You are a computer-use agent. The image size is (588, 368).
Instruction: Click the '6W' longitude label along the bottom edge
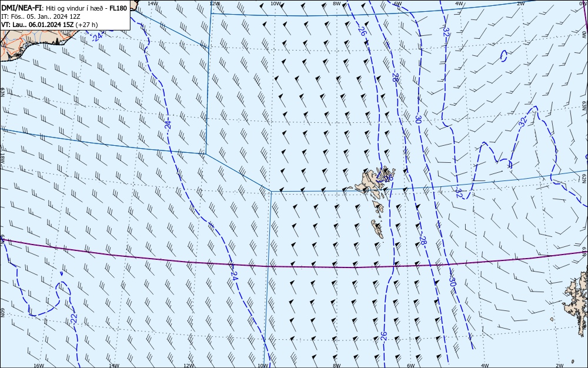[411, 366]
